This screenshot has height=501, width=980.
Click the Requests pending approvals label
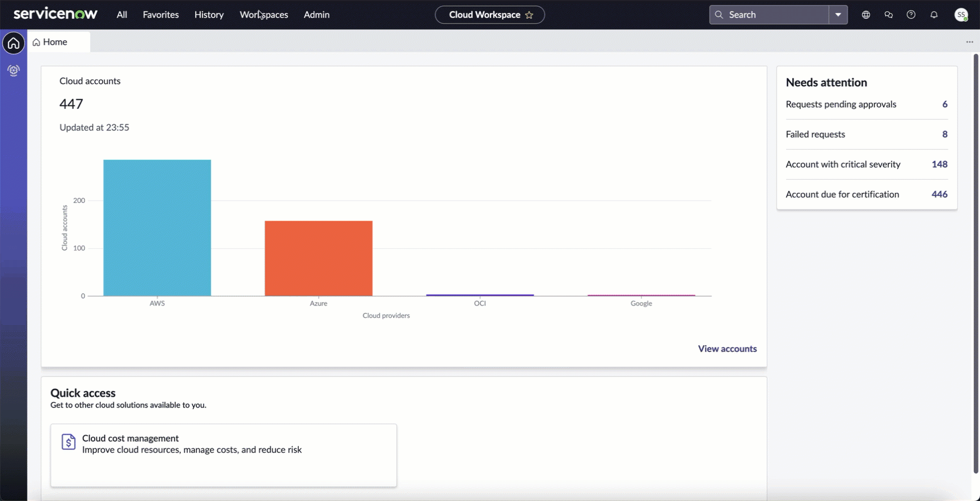click(x=841, y=104)
